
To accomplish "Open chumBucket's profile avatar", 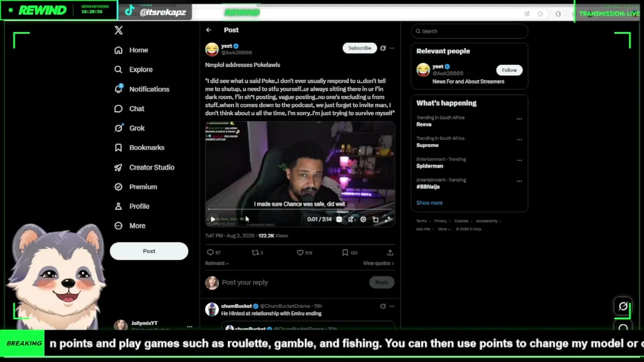I will [212, 309].
